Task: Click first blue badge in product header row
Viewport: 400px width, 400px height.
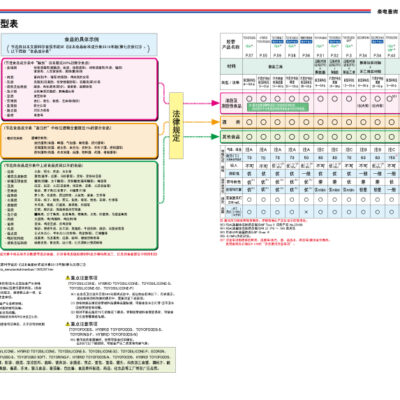Action: [x=277, y=42]
